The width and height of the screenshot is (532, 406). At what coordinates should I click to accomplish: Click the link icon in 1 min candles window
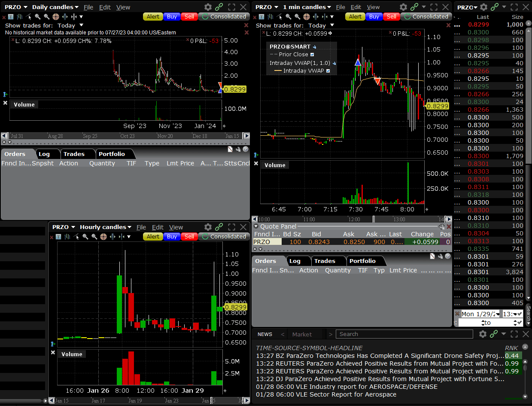[415, 7]
